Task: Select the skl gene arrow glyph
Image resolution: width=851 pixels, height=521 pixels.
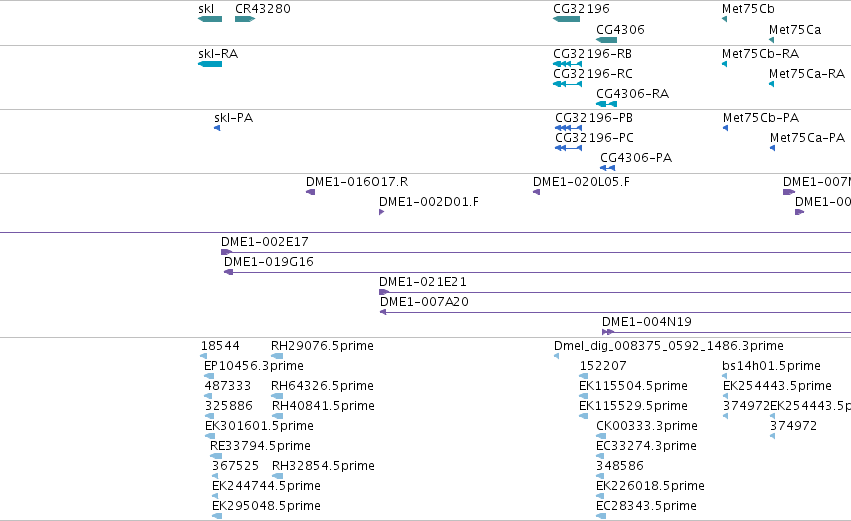Action: click(x=210, y=19)
